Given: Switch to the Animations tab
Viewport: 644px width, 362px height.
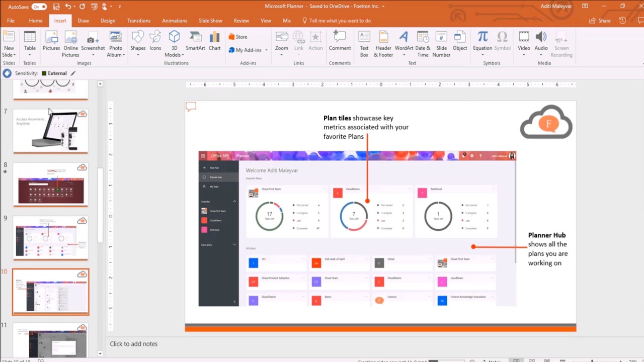Looking at the screenshot, I should click(175, 21).
